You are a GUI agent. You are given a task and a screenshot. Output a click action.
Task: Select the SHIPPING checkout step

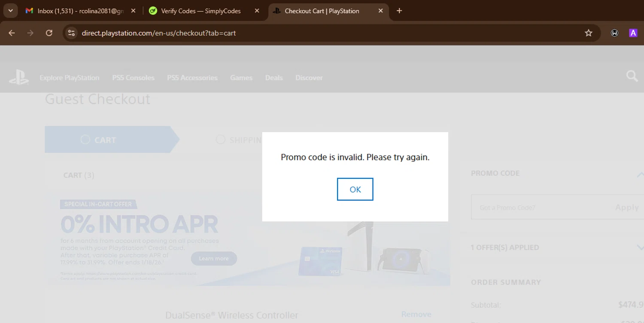point(239,140)
